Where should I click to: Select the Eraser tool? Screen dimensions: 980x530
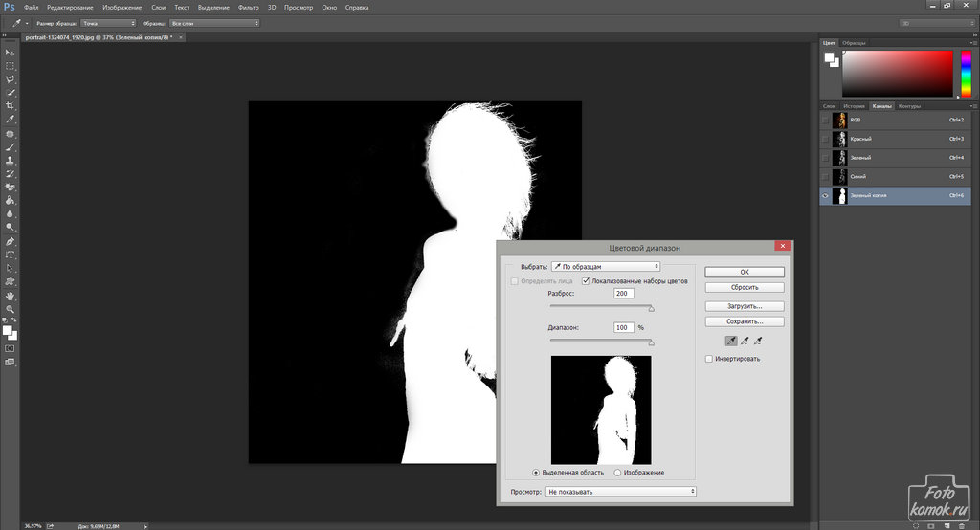10,187
